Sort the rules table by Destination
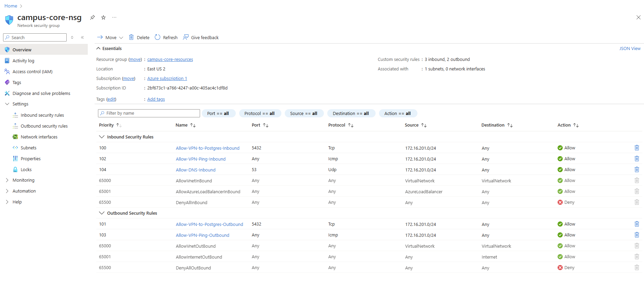Viewport: 644px width, 297px height. pyautogui.click(x=497, y=125)
